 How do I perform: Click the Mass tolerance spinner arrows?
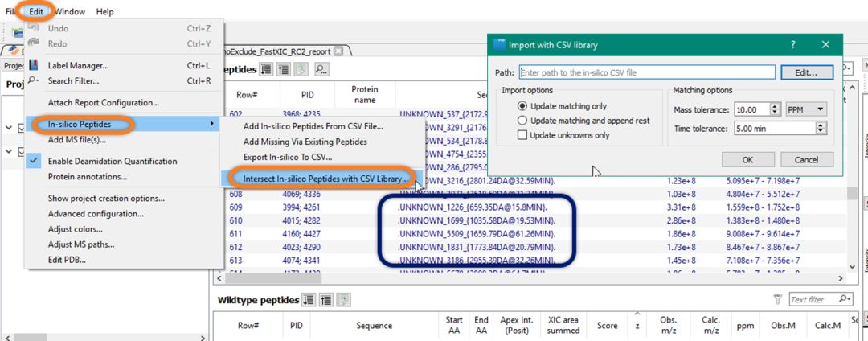point(776,109)
